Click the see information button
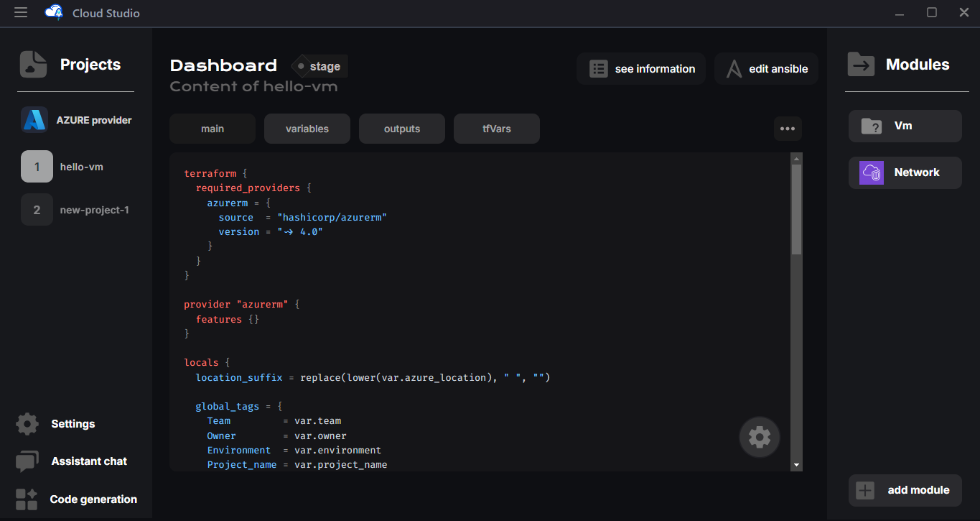The height and width of the screenshot is (521, 980). click(x=641, y=69)
